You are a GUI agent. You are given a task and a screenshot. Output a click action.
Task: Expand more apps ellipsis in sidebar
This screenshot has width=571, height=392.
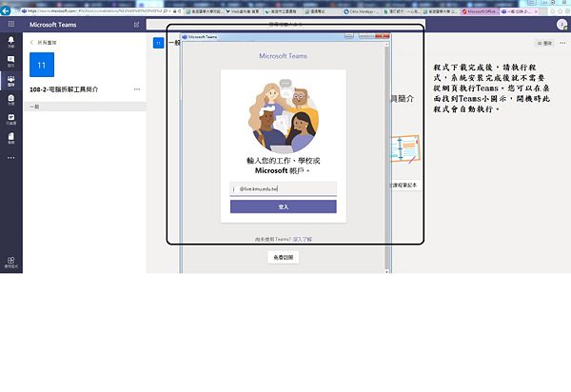[10, 156]
